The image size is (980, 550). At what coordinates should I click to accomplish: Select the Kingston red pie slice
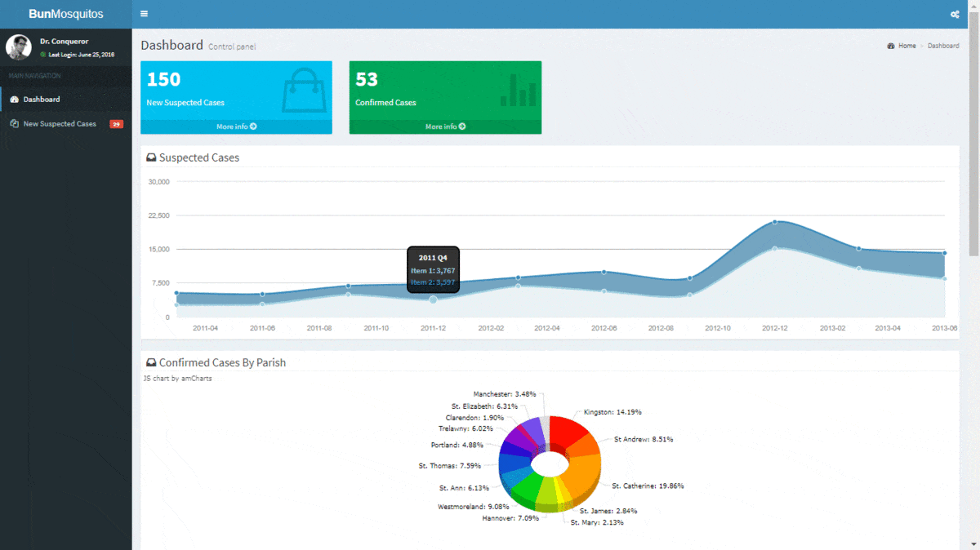tap(568, 433)
